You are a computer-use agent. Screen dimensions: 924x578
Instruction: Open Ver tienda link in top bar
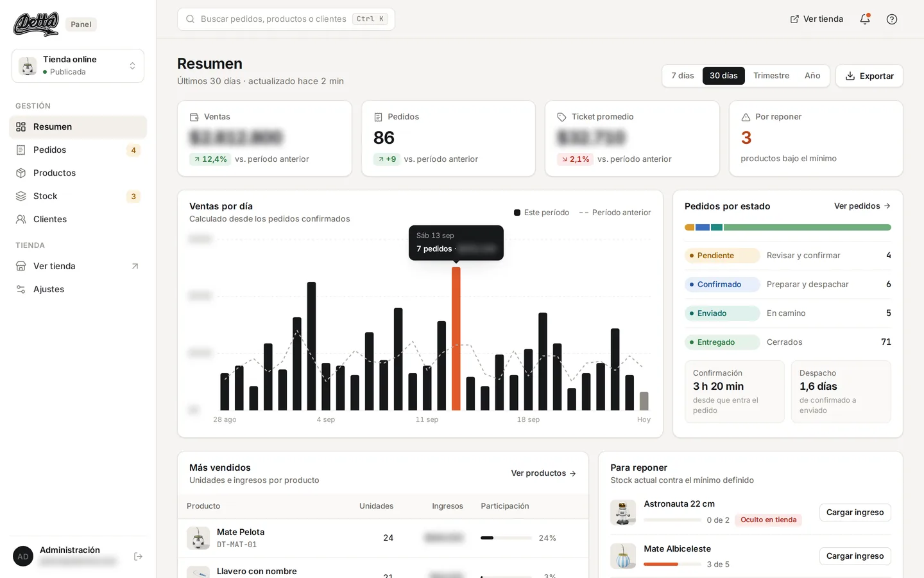[817, 19]
